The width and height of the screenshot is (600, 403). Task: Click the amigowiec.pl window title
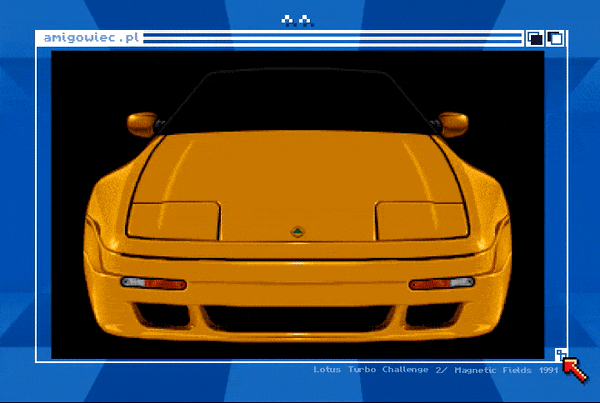coord(91,38)
